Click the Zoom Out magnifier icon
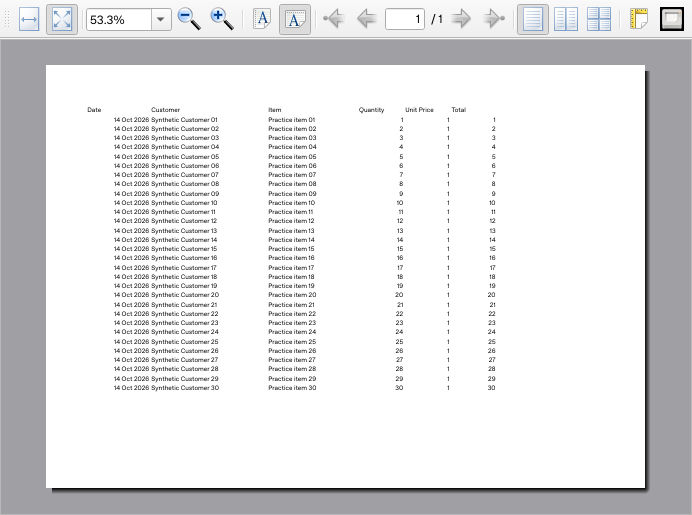This screenshot has width=692, height=515. coord(189,19)
